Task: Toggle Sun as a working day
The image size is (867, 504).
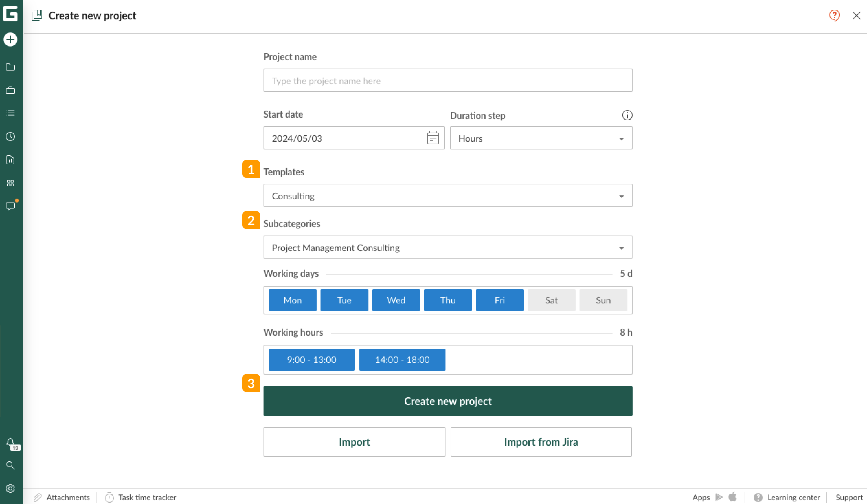Action: click(x=603, y=300)
